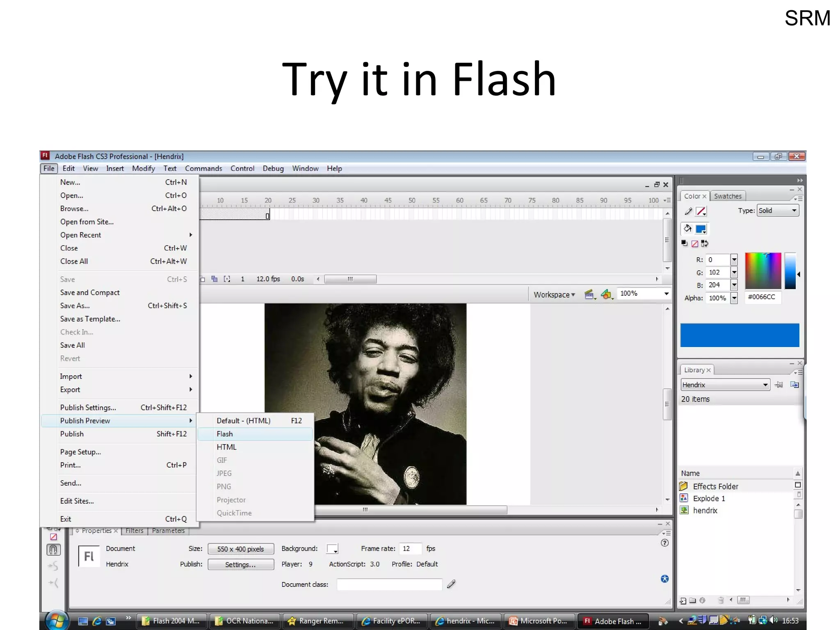Open the stage zoom 100% dropdown
This screenshot has height=630, width=840.
[x=666, y=294]
